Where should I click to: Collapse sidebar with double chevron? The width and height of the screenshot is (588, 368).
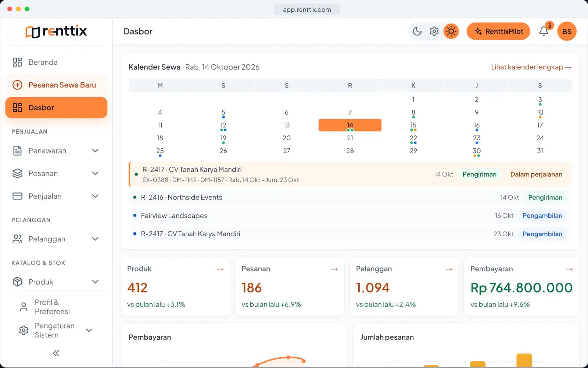[x=56, y=353]
